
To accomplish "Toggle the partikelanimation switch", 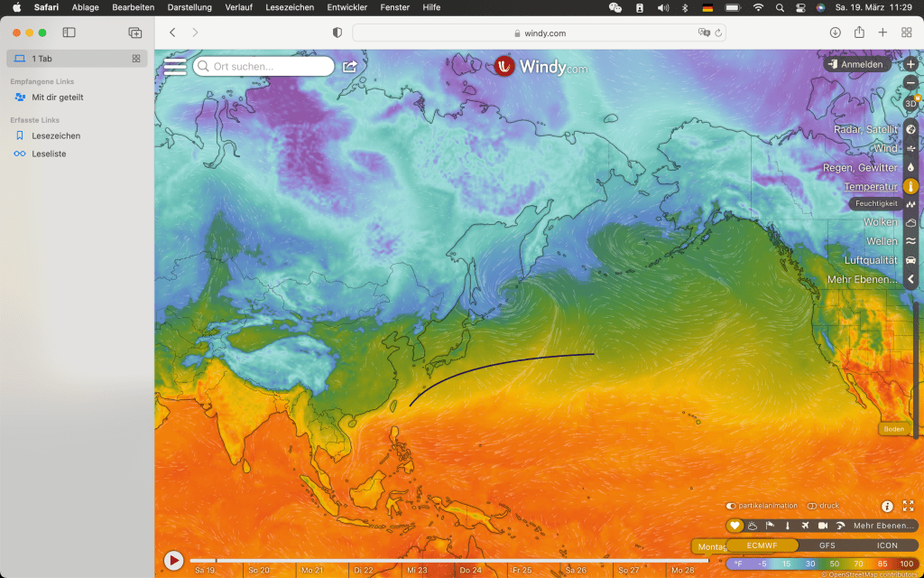I will tap(732, 506).
